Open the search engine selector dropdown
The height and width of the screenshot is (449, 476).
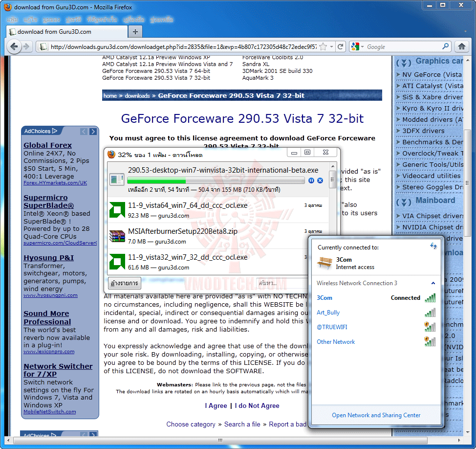pyautogui.click(x=357, y=46)
